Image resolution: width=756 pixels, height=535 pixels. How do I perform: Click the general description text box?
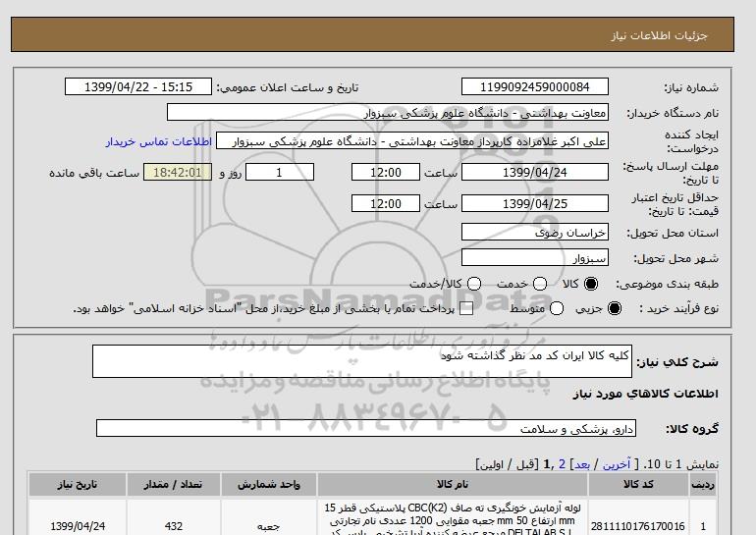(x=362, y=361)
